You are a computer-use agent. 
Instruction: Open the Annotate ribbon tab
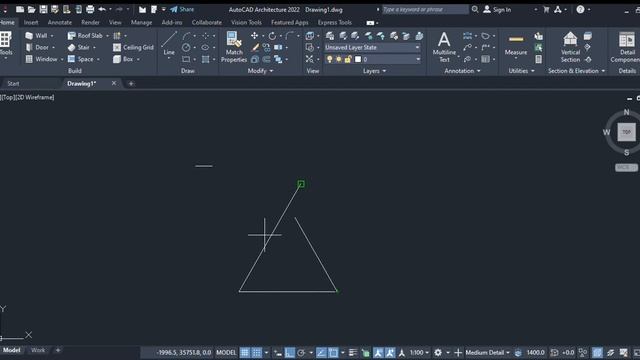click(x=60, y=22)
